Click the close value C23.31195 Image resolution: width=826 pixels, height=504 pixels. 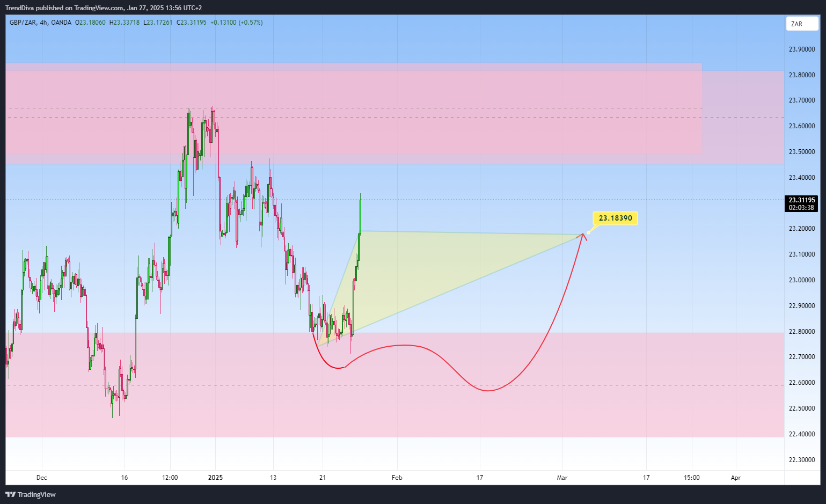point(192,23)
